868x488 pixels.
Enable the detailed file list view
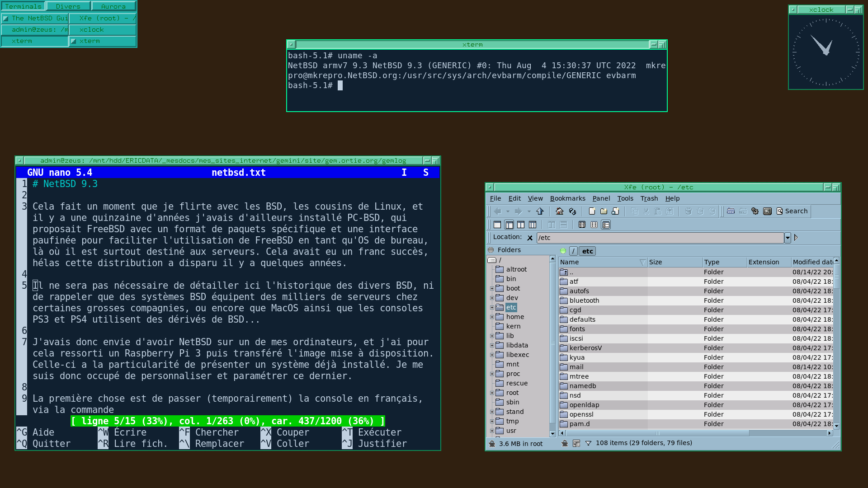coord(606,225)
